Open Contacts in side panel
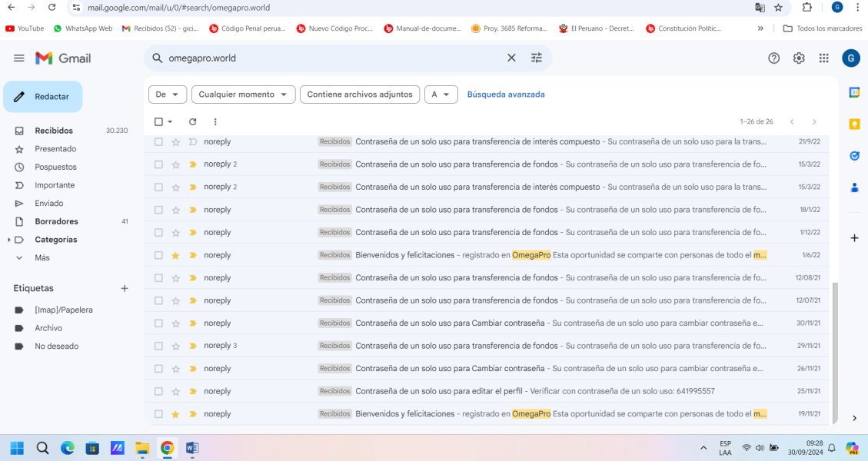868x461 pixels. 854,187
